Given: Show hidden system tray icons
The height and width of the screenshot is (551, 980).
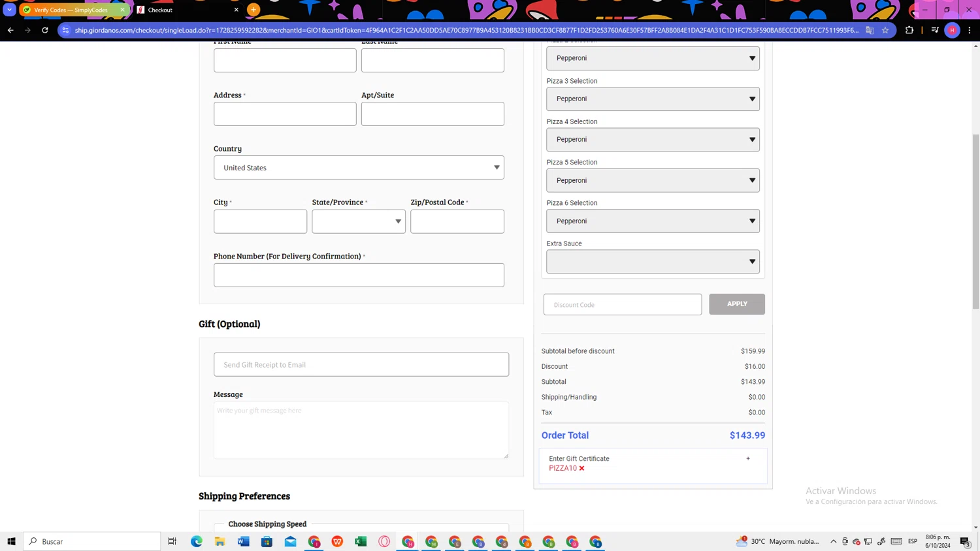Looking at the screenshot, I should click(834, 541).
